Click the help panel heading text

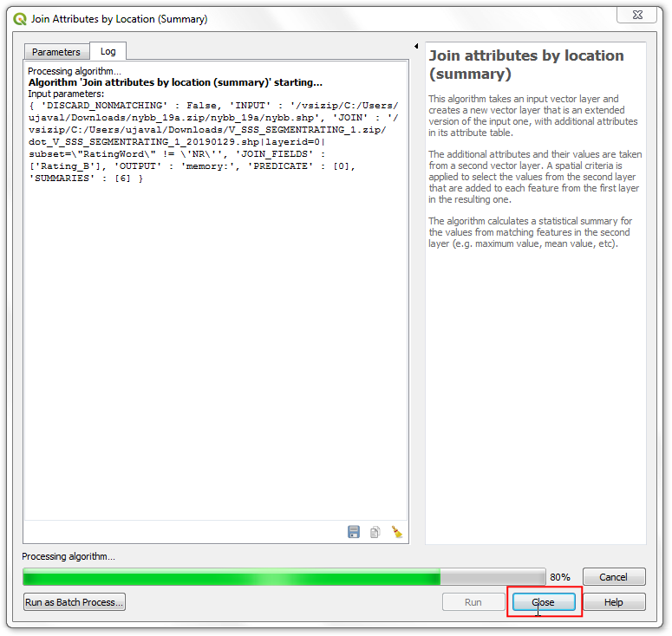click(525, 65)
